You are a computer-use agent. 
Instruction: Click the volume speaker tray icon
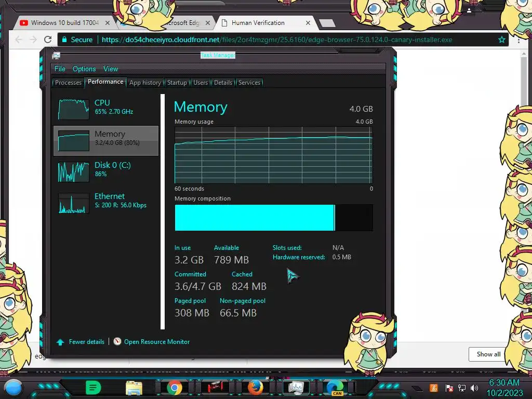[474, 388]
